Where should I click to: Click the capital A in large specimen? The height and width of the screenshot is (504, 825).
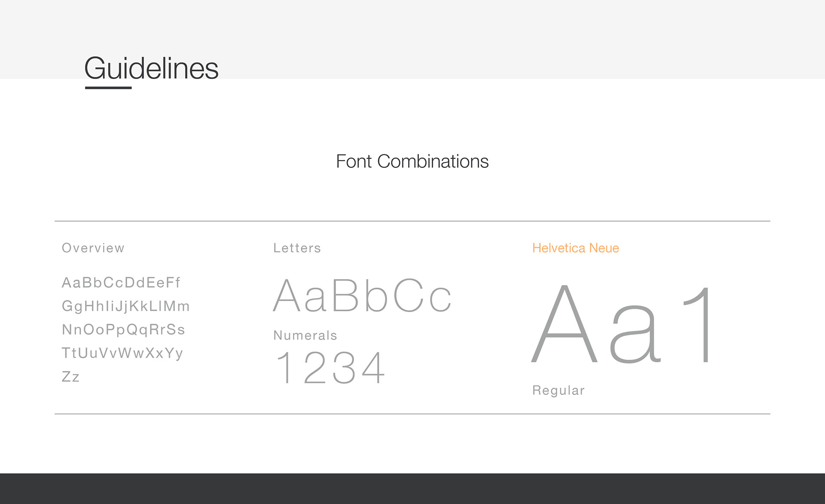[565, 324]
